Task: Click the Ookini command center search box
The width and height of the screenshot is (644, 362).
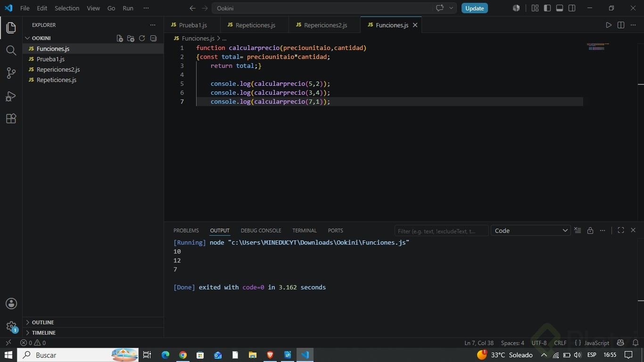Action: point(322,8)
